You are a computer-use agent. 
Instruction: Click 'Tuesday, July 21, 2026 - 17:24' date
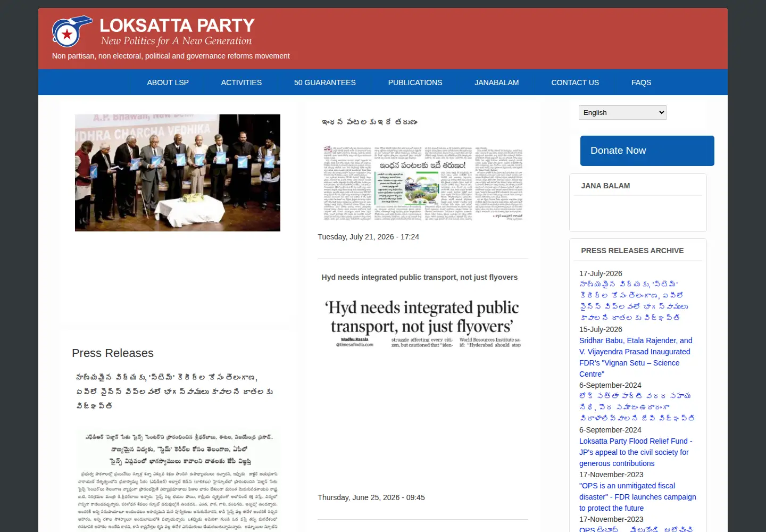tap(368, 237)
